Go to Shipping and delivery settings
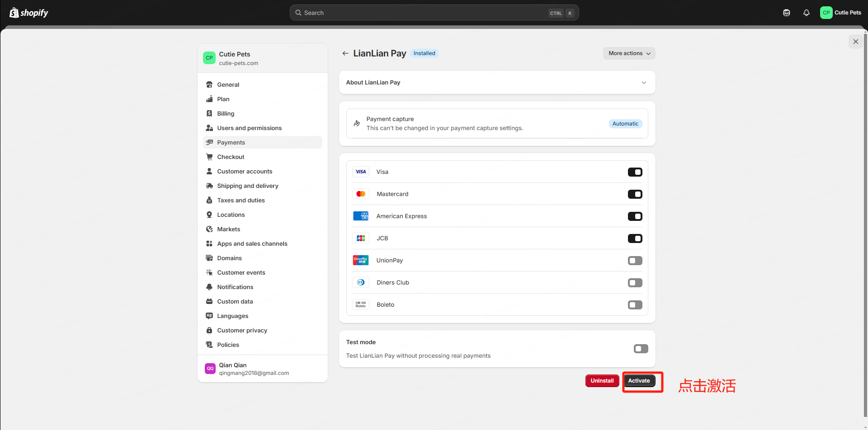This screenshot has width=868, height=430. [x=247, y=186]
